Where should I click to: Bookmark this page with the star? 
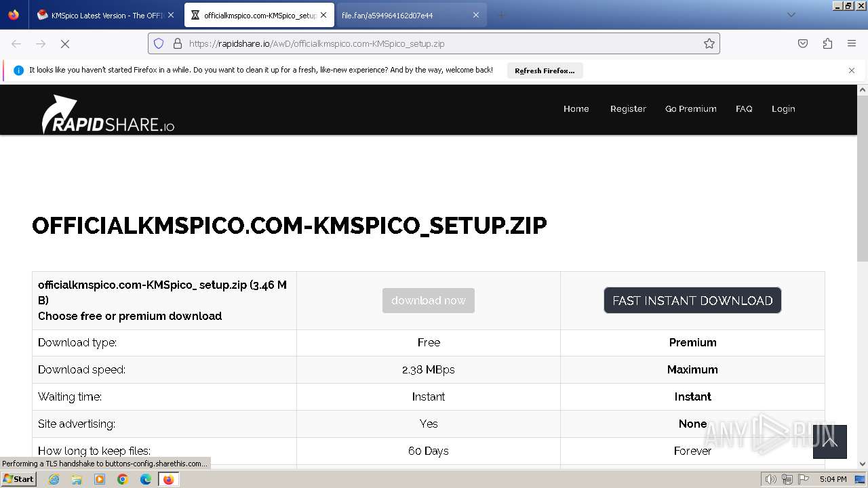[x=709, y=43]
